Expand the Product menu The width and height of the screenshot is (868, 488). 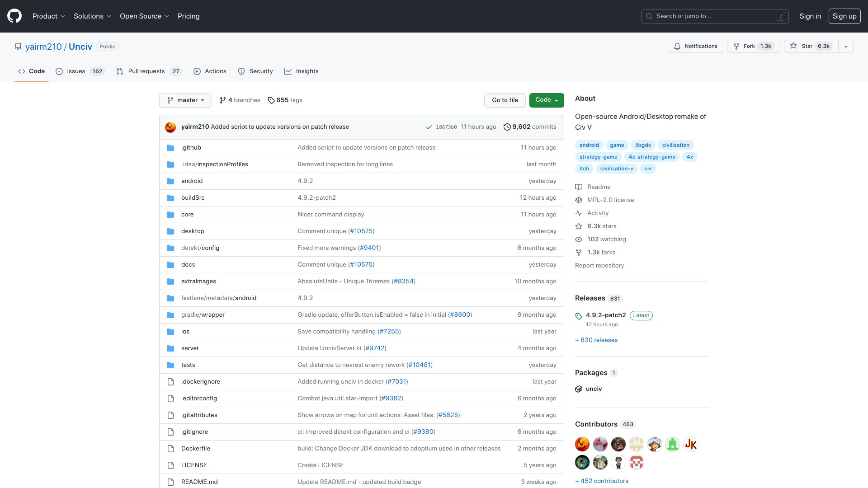(49, 16)
